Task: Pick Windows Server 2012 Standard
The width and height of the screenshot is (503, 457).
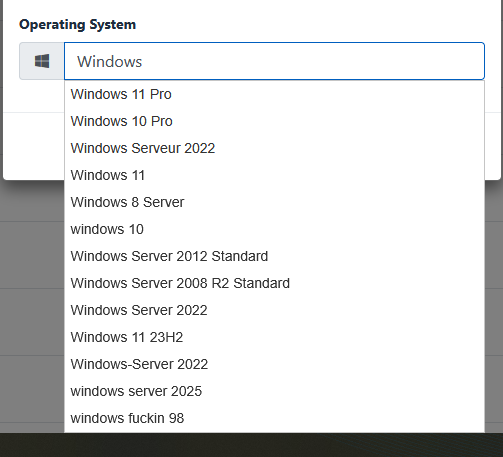Action: (274, 256)
